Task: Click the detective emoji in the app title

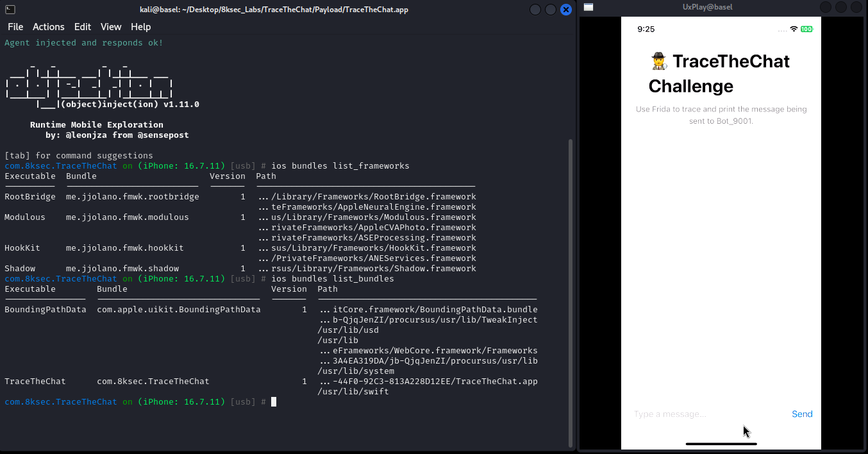Action: tap(658, 62)
